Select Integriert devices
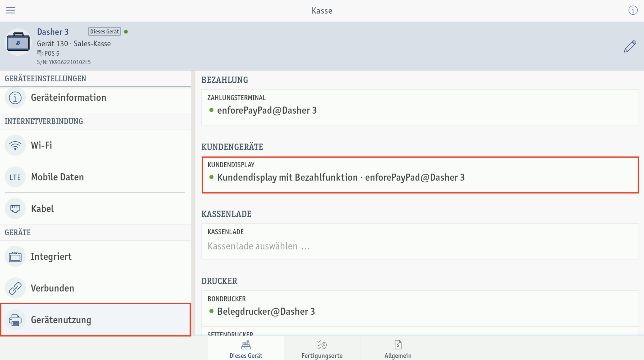Screen dimensions: 644x360 click(95, 256)
